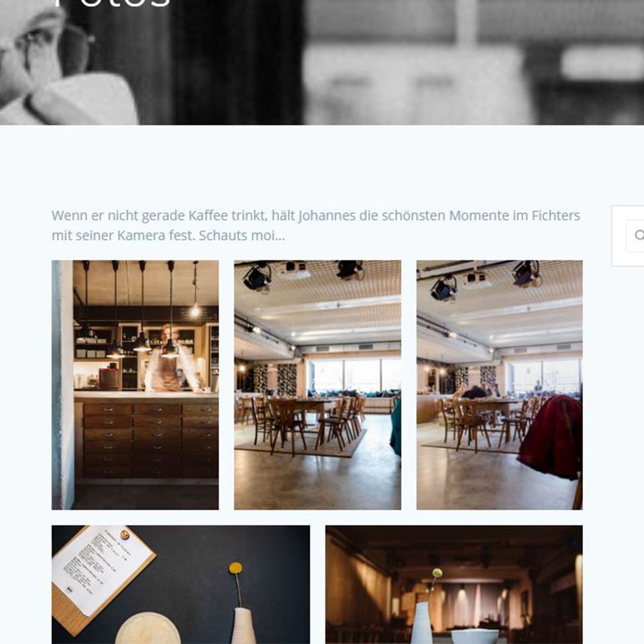Click the Fotos page heading
The height and width of the screenshot is (644, 644).
tap(112, 4)
